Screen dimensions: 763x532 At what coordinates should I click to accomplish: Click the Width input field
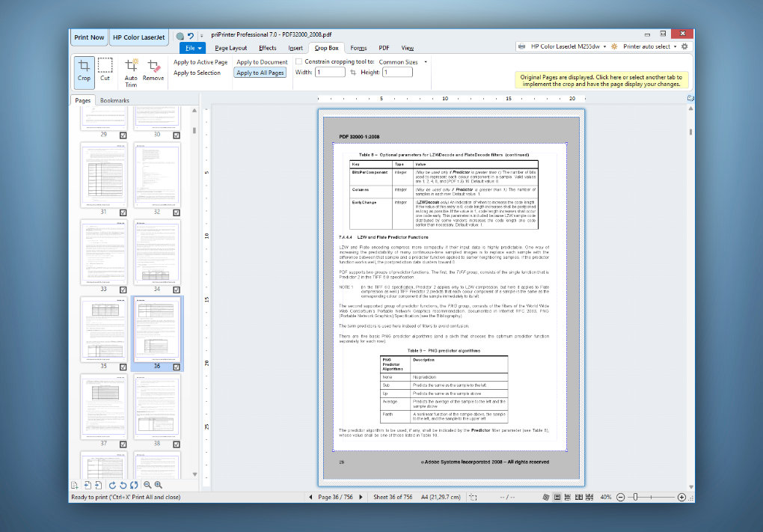[x=330, y=73]
